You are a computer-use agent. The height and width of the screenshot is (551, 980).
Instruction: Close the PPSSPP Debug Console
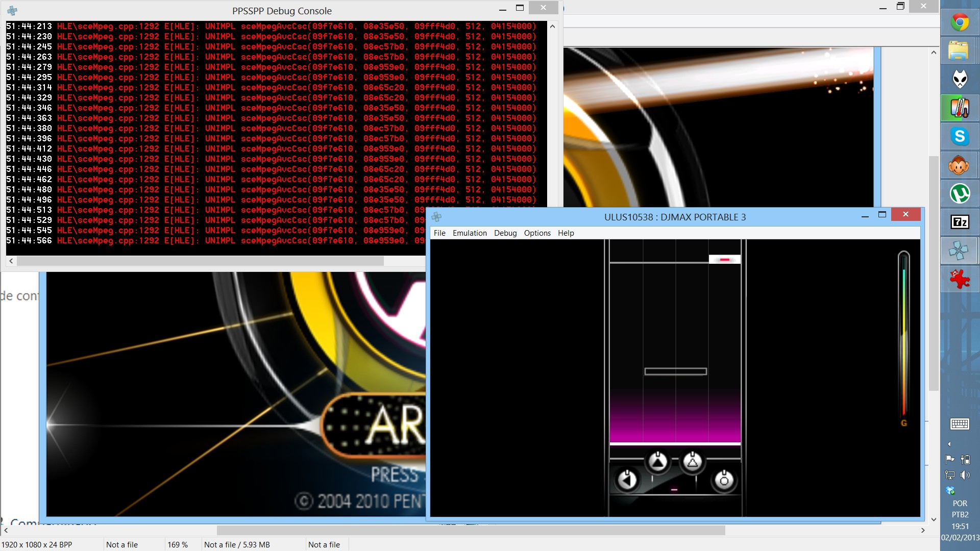(543, 8)
